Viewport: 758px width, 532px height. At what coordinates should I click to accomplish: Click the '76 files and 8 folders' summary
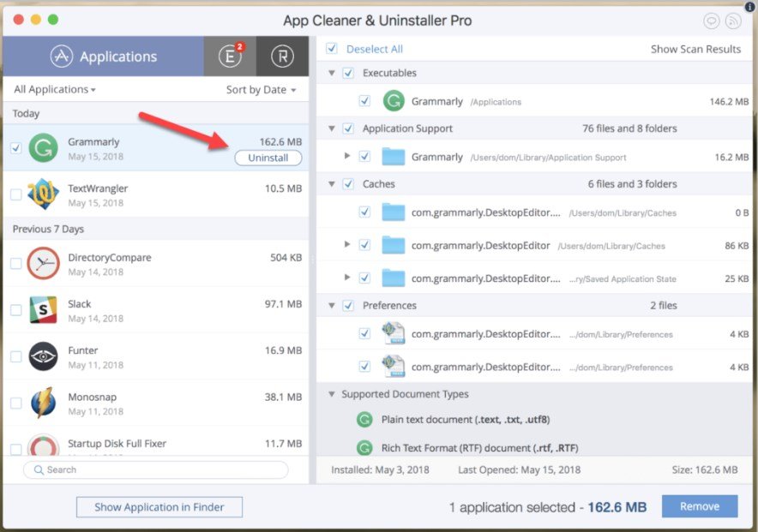click(x=629, y=129)
